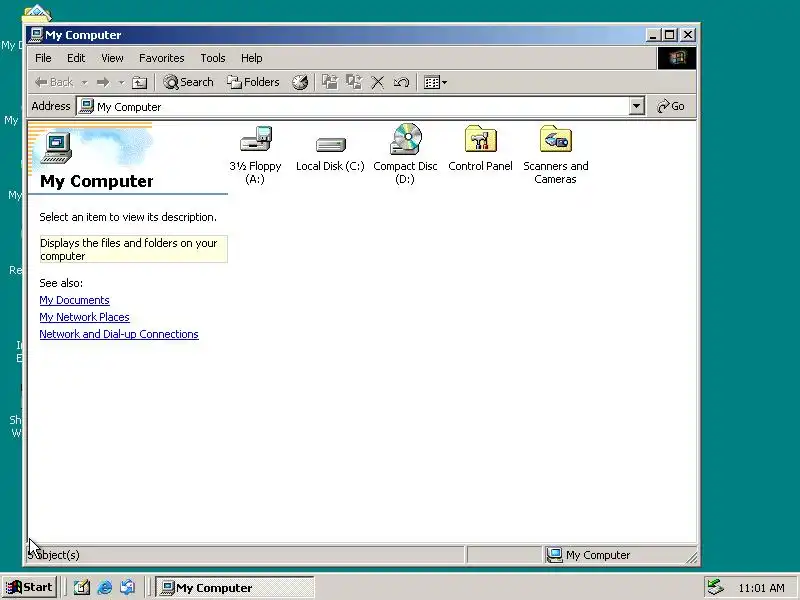The image size is (800, 600).
Task: Click the My Computer title bar icon
Action: (36, 35)
